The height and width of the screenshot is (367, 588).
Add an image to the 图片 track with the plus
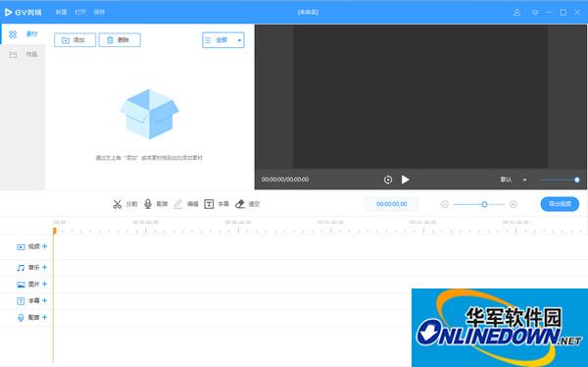pyautogui.click(x=45, y=284)
